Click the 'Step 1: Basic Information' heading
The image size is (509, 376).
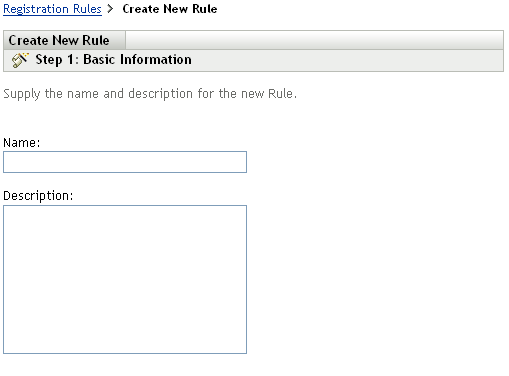click(113, 60)
